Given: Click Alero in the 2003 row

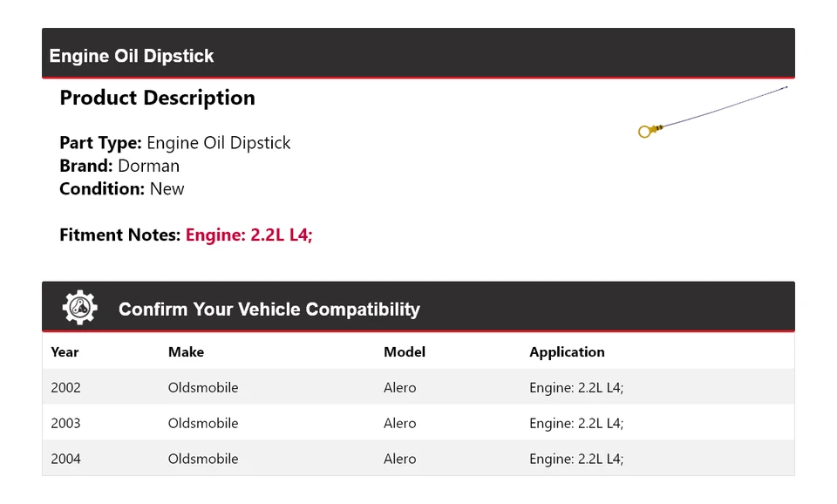Looking at the screenshot, I should (x=400, y=423).
